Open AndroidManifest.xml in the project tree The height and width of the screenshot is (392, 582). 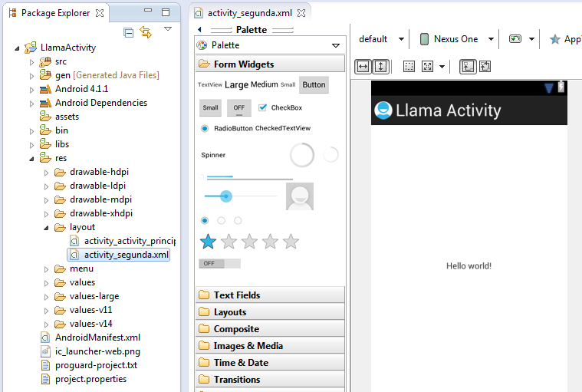click(x=97, y=338)
